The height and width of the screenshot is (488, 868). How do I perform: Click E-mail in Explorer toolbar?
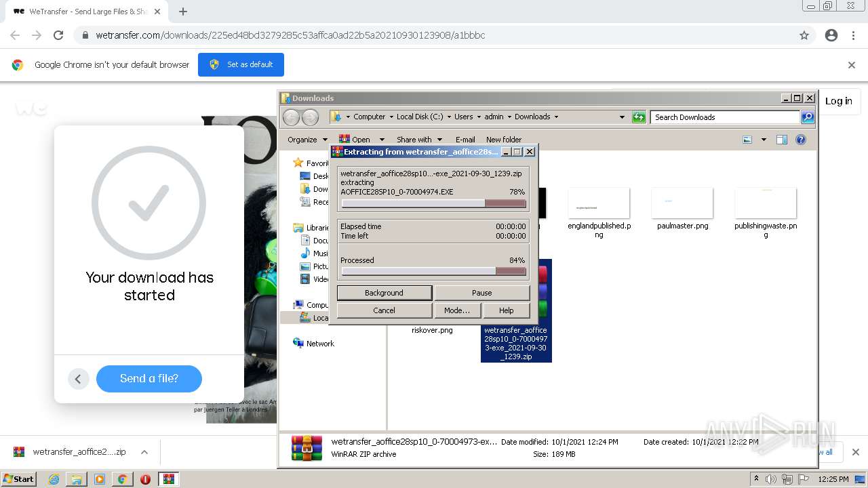point(465,140)
